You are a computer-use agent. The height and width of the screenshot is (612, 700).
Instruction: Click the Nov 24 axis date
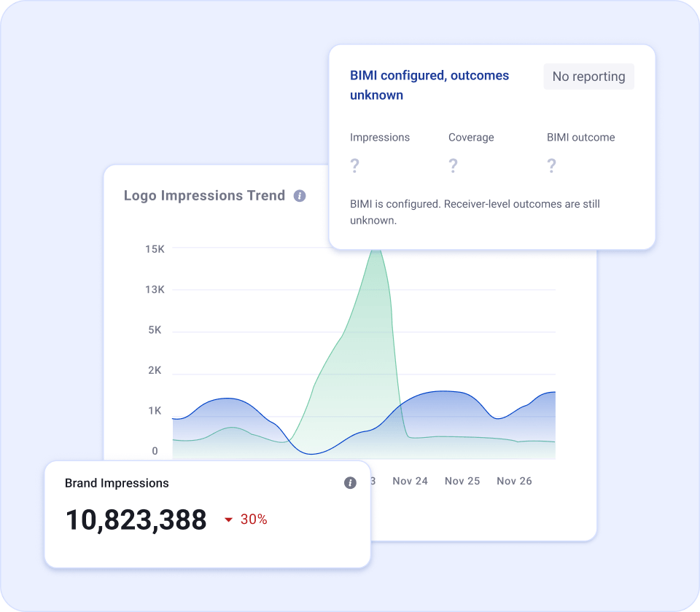(410, 481)
